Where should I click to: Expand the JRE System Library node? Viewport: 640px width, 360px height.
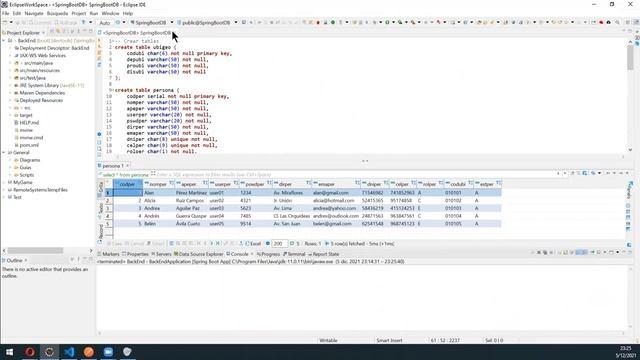click(x=11, y=86)
